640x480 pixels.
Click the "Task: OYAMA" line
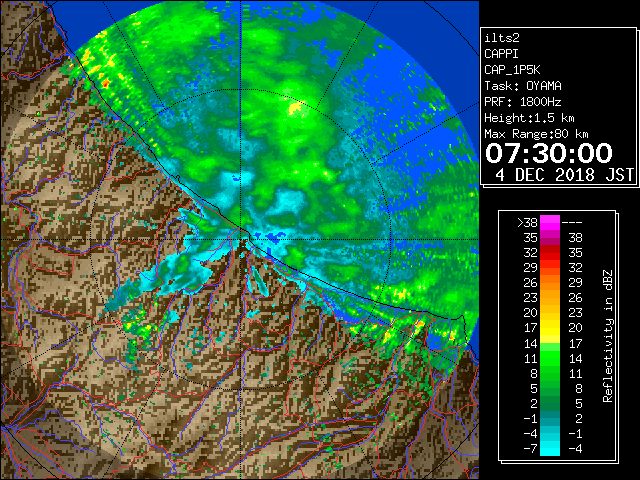pos(523,86)
